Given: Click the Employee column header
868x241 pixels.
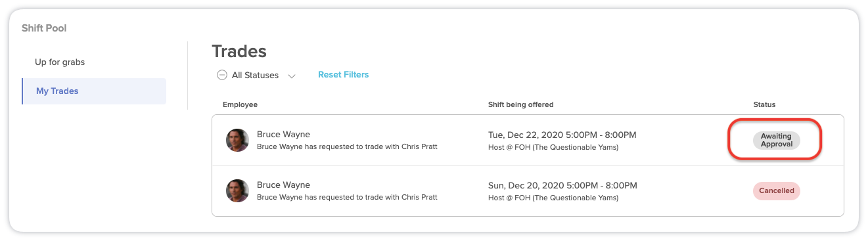Looking at the screenshot, I should pyautogui.click(x=240, y=104).
